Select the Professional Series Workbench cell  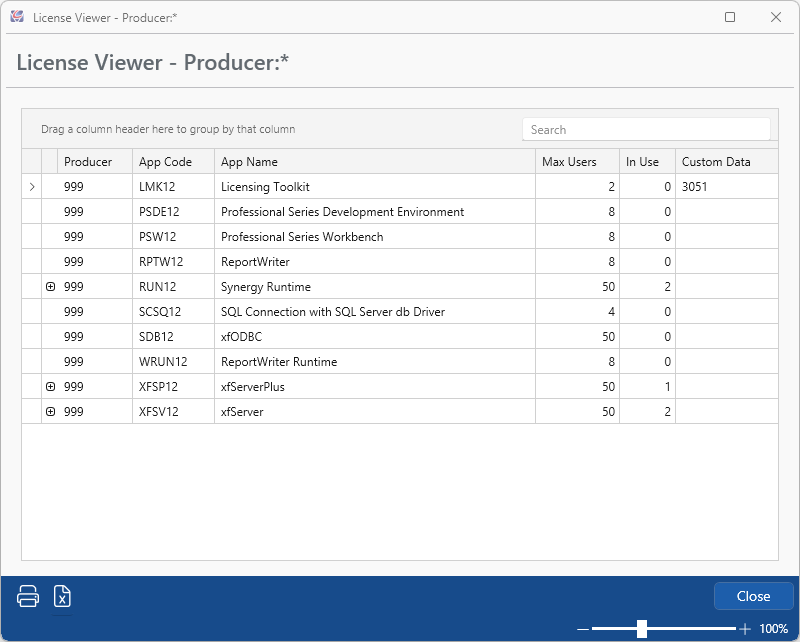[x=374, y=237]
